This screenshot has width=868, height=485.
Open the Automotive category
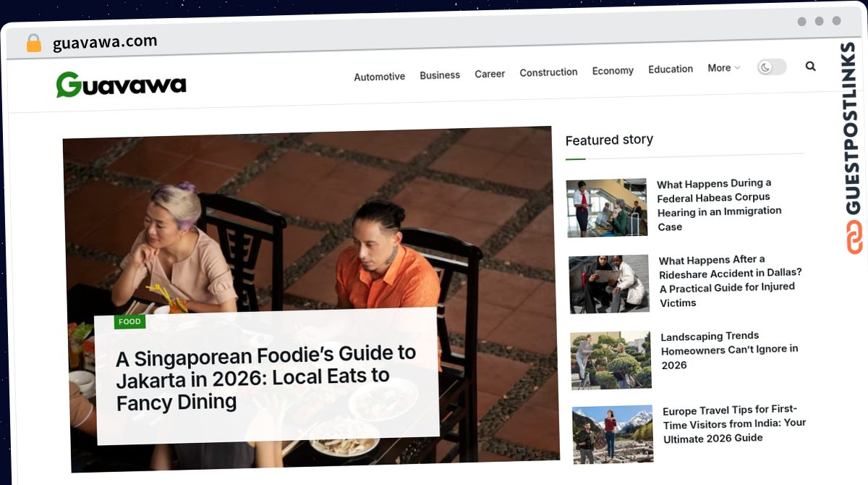[379, 77]
